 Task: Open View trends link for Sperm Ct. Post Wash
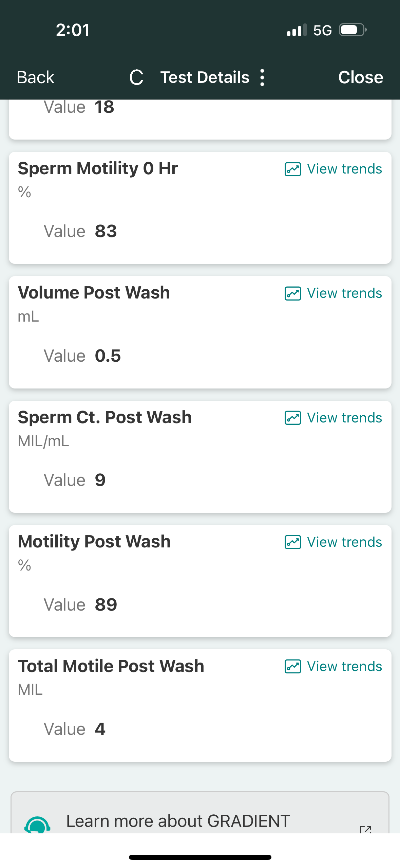point(344,418)
